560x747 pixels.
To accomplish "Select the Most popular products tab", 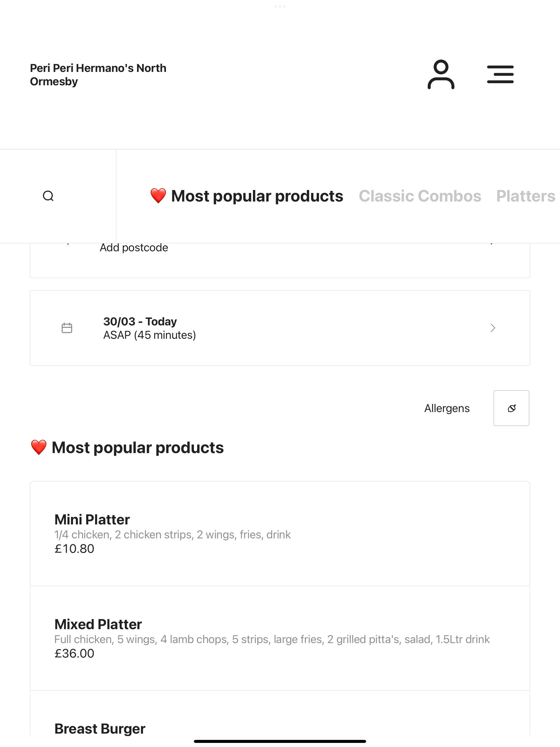I will point(247,196).
